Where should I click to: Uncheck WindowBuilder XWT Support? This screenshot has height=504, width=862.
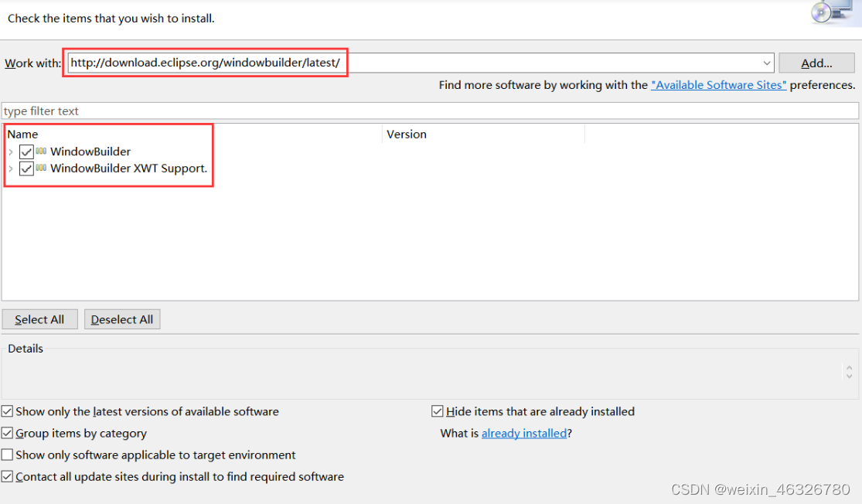pyautogui.click(x=26, y=169)
